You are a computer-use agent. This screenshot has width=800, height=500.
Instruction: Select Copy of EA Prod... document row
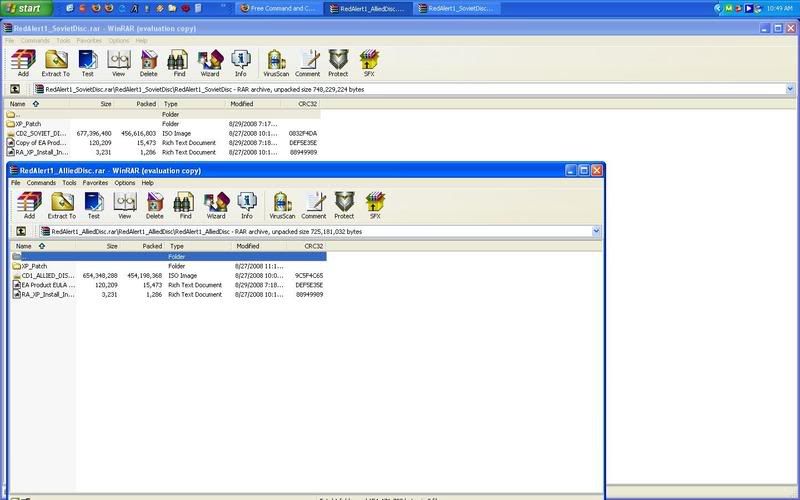tap(163, 142)
